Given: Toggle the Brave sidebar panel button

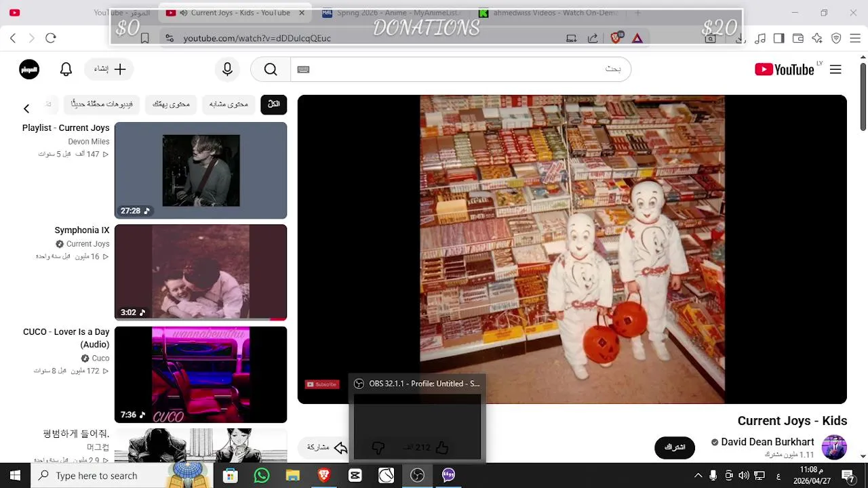Looking at the screenshot, I should point(779,39).
